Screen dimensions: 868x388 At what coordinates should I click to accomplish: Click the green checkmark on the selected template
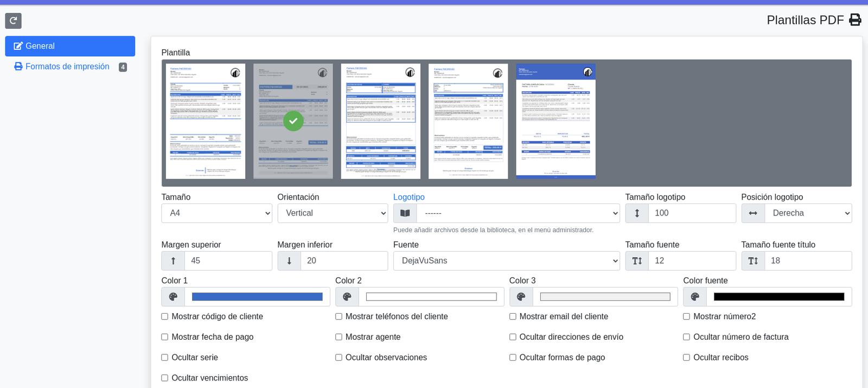pos(293,121)
